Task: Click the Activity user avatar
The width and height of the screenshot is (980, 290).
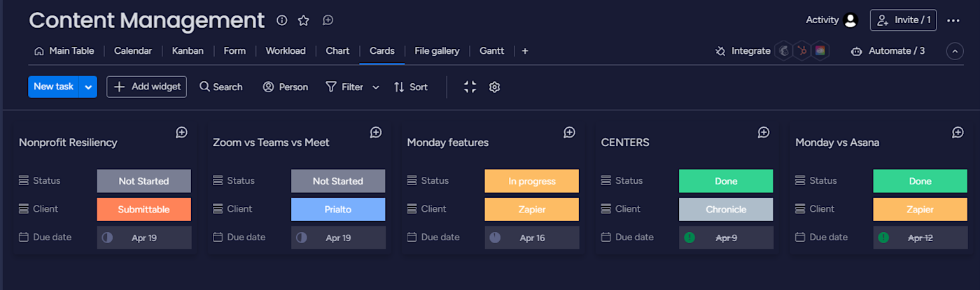Action: tap(851, 20)
